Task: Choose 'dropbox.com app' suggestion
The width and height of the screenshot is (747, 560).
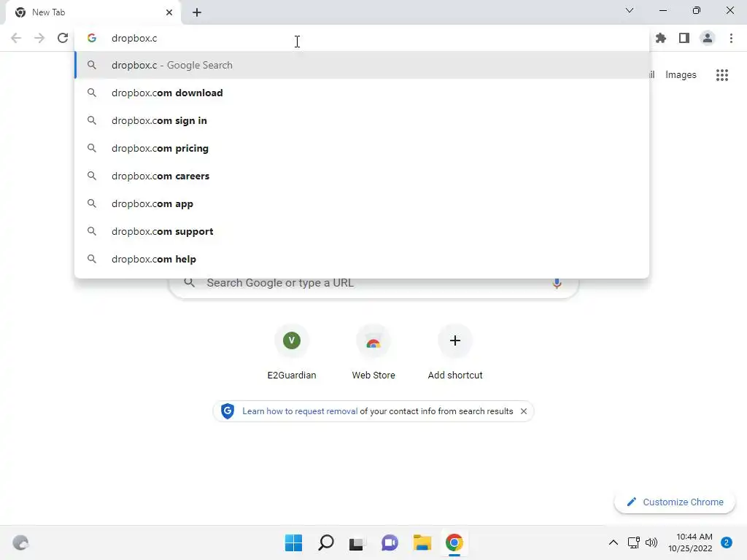Action: click(362, 204)
